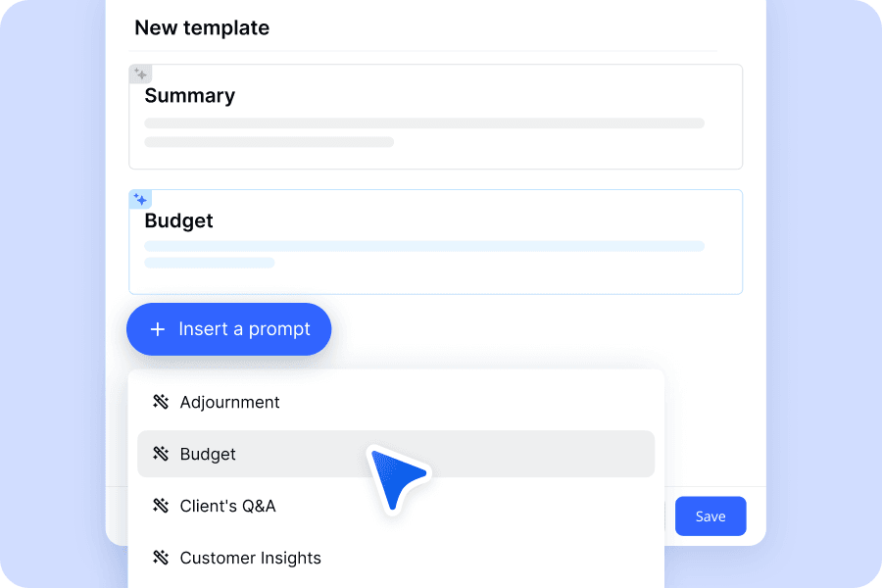Click the Summary section heading
882x588 pixels.
pos(189,96)
